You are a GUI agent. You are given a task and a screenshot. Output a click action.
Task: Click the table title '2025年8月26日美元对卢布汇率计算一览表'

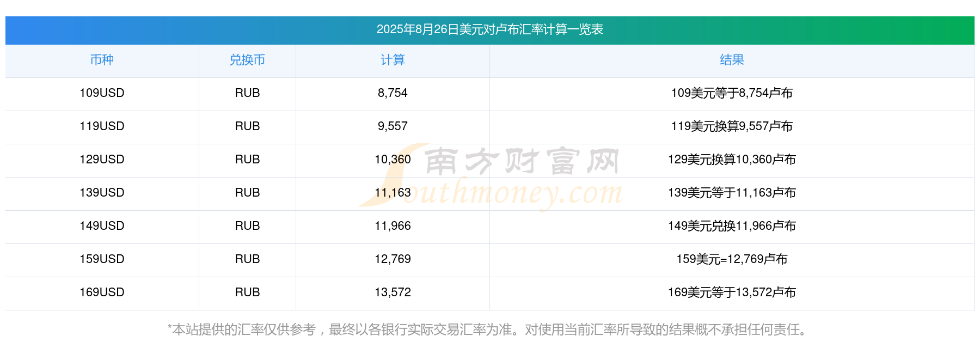(489, 29)
